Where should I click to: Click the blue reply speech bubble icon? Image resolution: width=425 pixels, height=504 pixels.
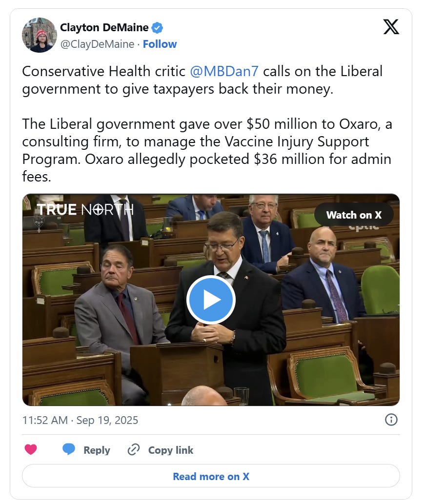tap(68, 449)
